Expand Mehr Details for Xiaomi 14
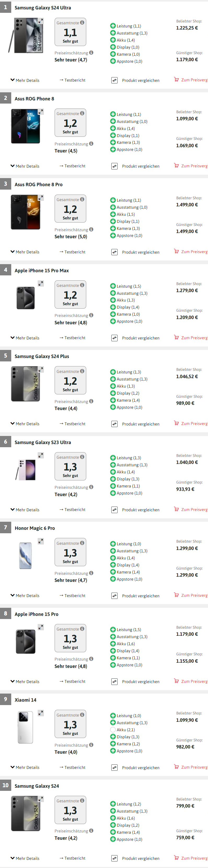Screen dimensions: 208x868 [25, 767]
